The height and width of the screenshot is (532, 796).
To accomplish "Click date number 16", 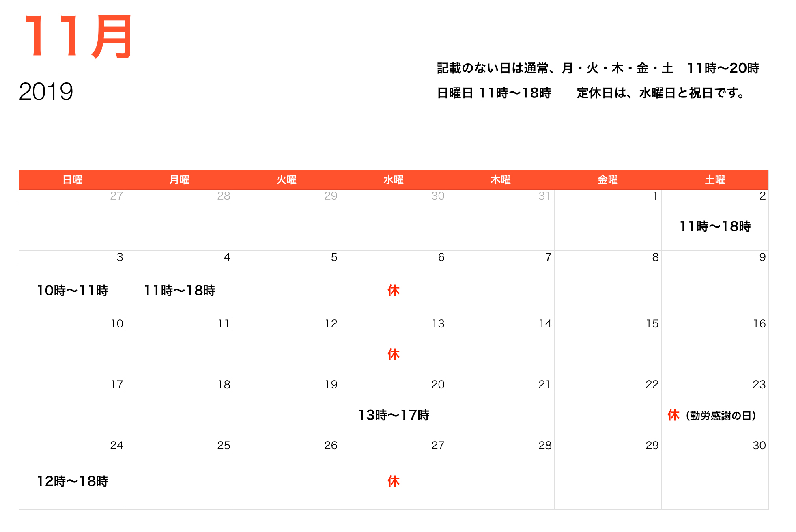I will point(759,324).
